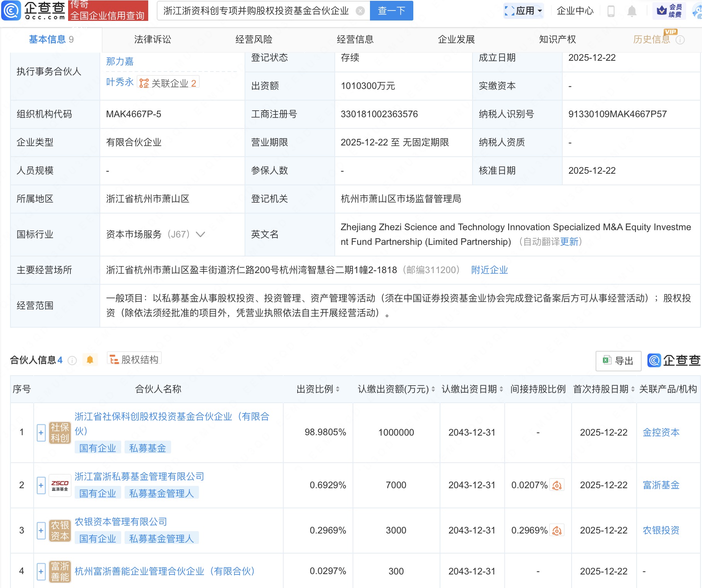Click the partner info alert bell icon
The image size is (702, 588).
(x=90, y=360)
